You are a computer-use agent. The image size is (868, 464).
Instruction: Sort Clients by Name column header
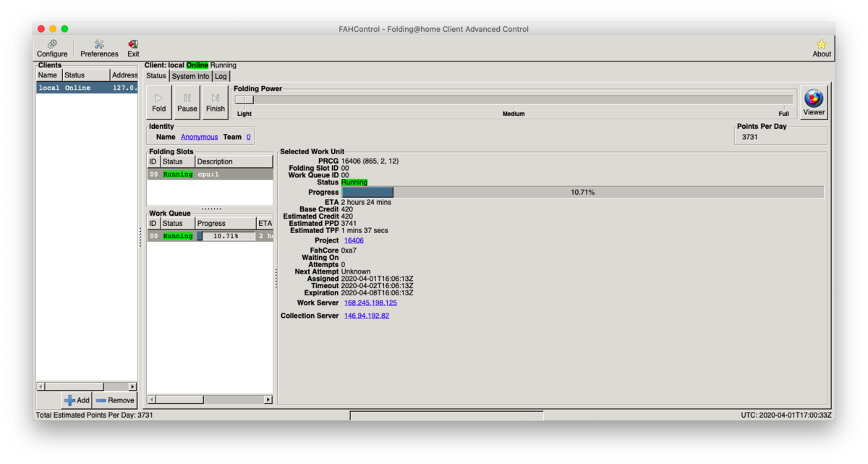pos(48,75)
